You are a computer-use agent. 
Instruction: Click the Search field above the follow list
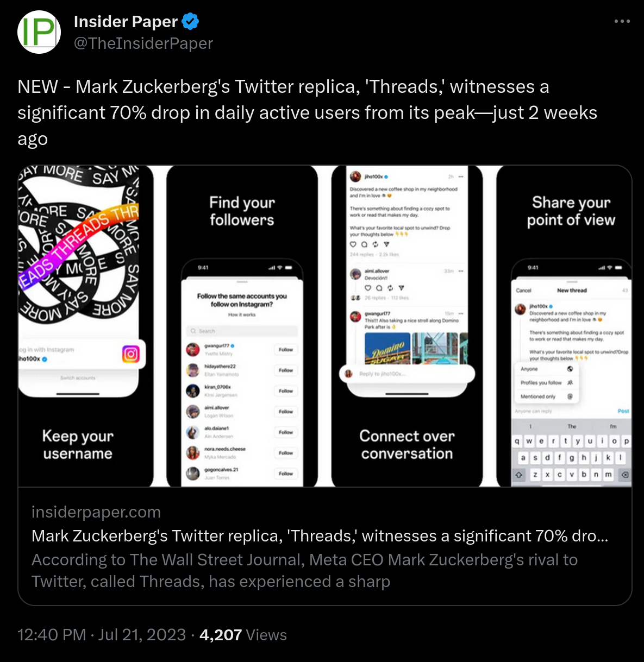(x=242, y=331)
